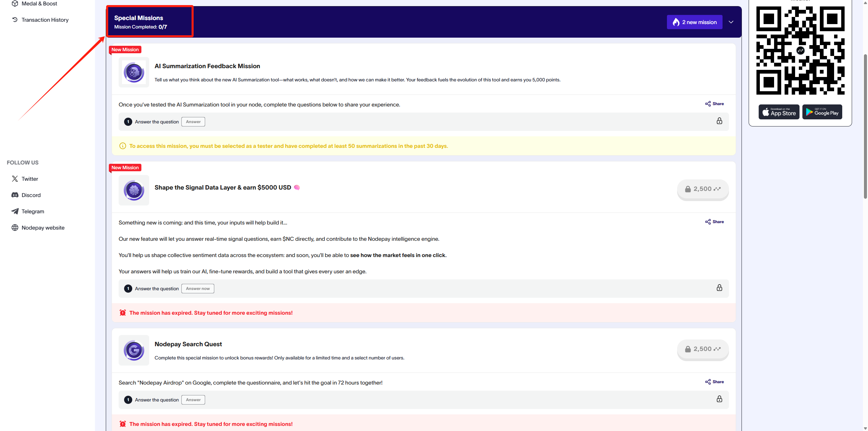Click the Medal & Boost cube icon

[15, 4]
